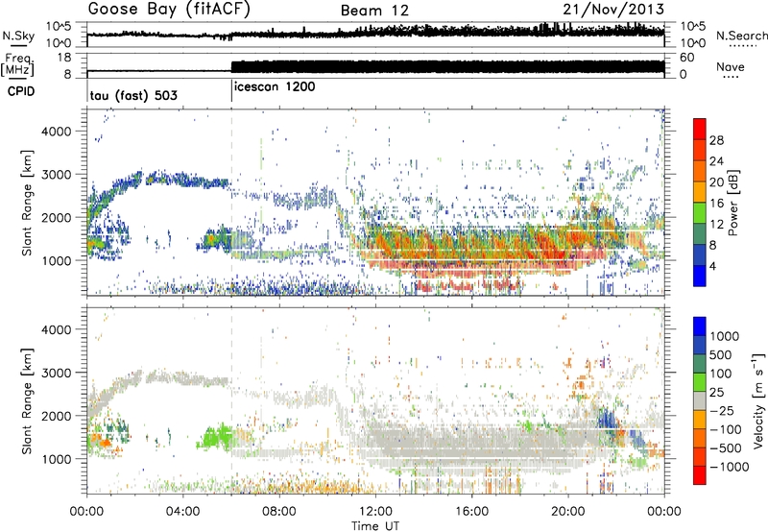Click the Freq. [MHz] axis label
Screen dimensions: 768x532
click(x=18, y=65)
